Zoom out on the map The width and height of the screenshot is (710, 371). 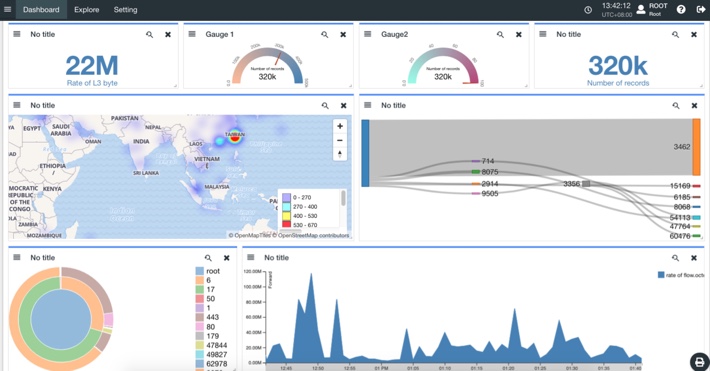tap(340, 140)
